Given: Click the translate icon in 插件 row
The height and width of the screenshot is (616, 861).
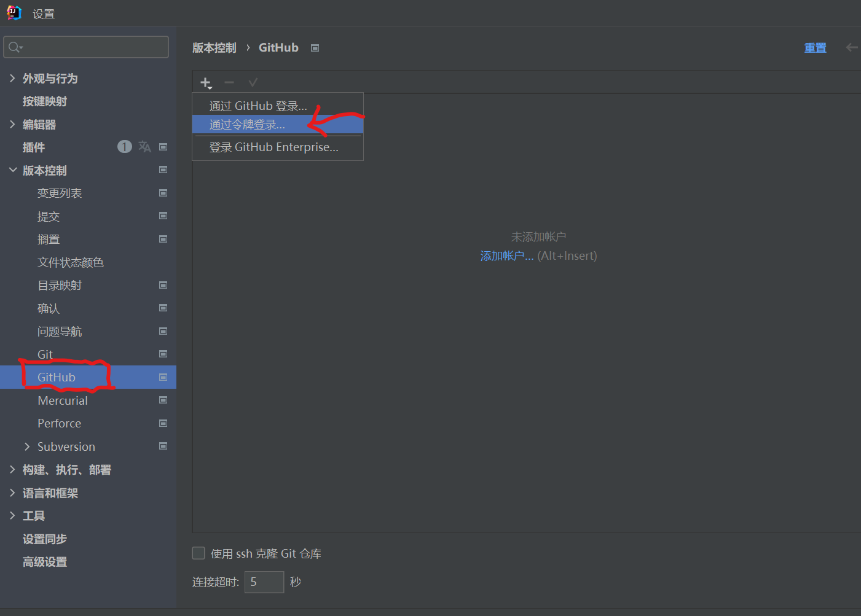Looking at the screenshot, I should tap(144, 147).
